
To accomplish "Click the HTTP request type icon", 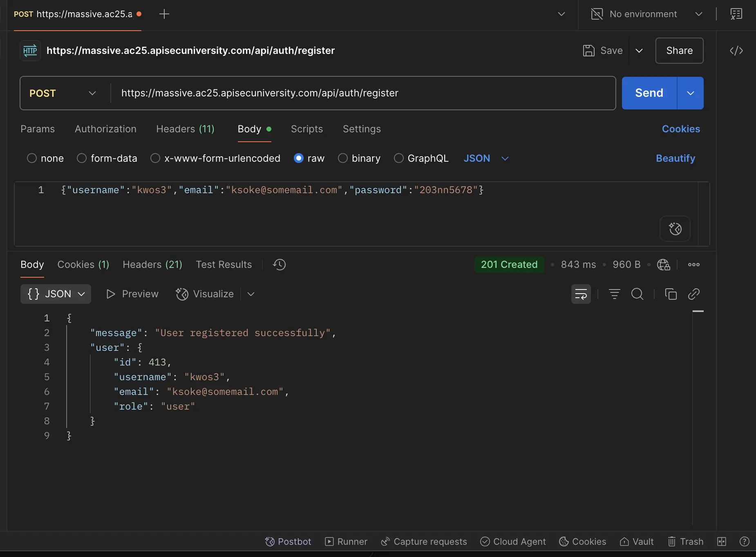I will (30, 51).
